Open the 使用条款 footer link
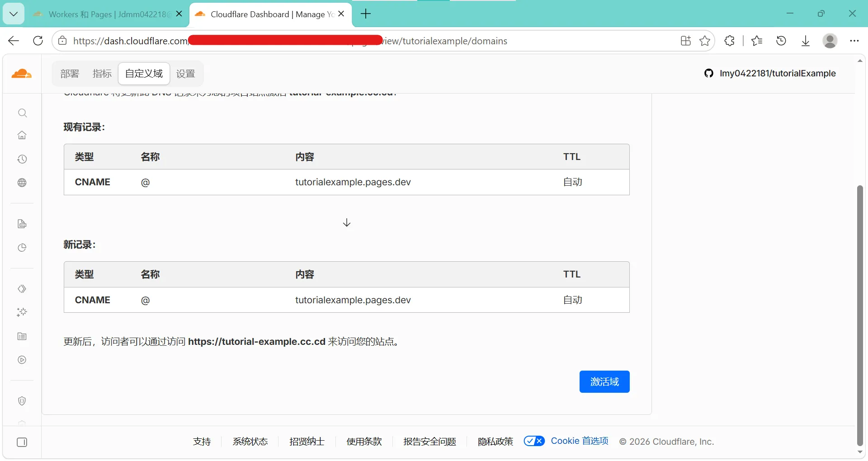 (364, 442)
